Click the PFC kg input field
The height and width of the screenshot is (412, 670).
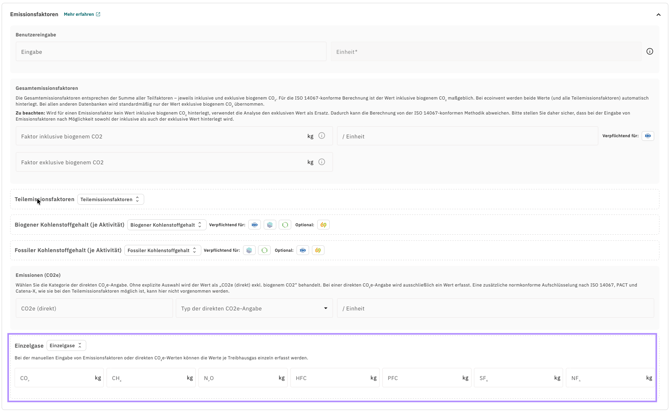click(x=426, y=378)
